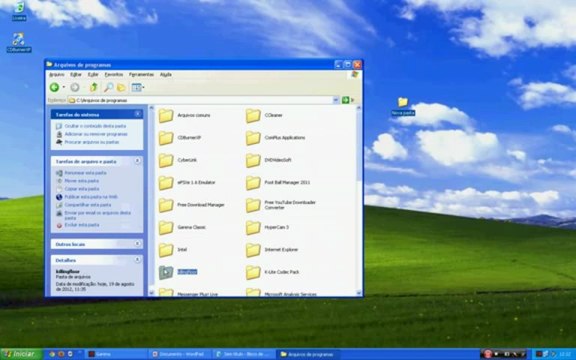This screenshot has height=360, width=576.
Task: Click the Forward navigation button
Action: pos(75,87)
